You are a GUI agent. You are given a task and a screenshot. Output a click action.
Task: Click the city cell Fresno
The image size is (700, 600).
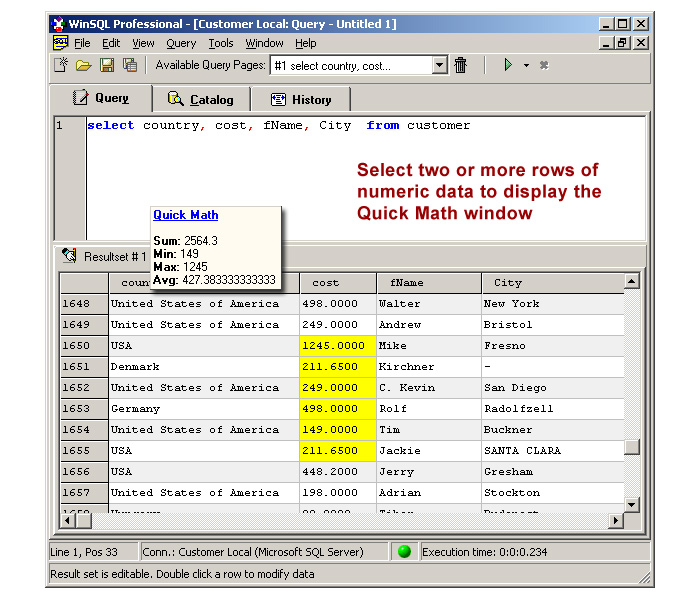coord(553,346)
